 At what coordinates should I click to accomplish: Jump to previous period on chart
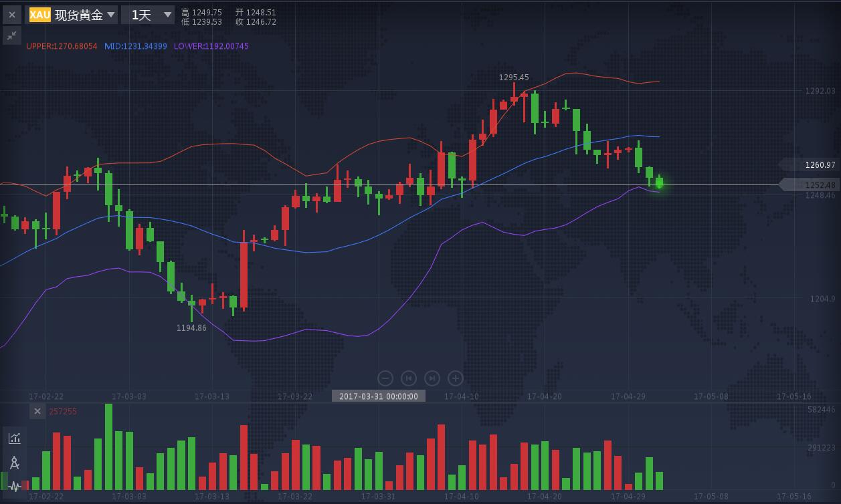click(x=409, y=378)
